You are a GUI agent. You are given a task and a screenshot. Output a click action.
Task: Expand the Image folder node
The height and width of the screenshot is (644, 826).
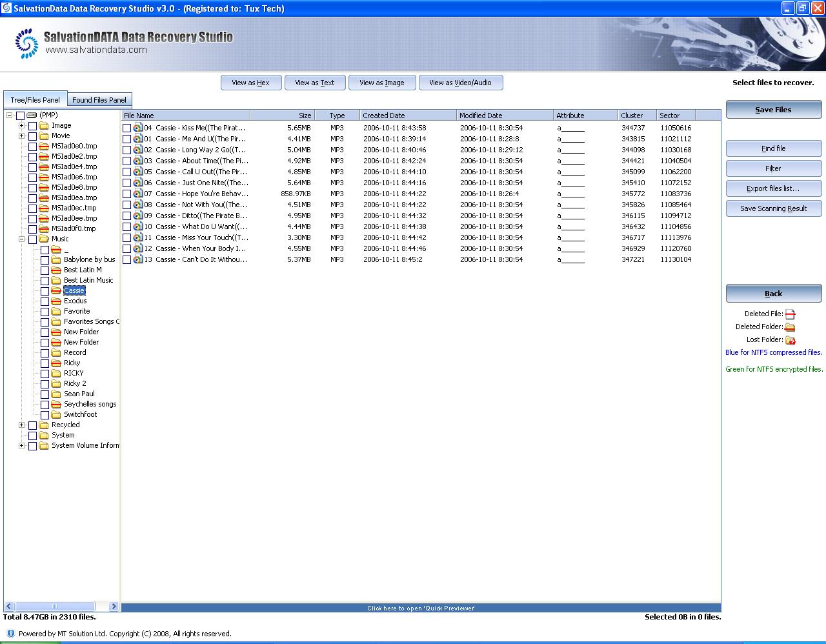(21, 126)
